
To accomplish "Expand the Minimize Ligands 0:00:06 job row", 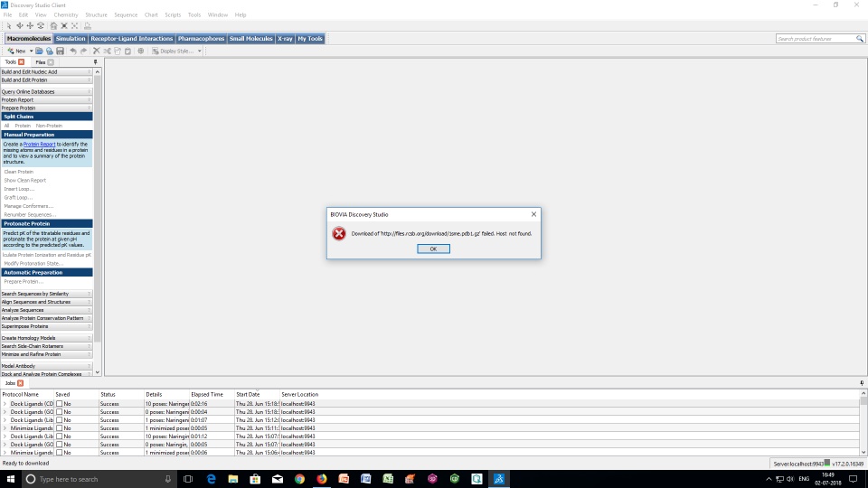I will 5,453.
